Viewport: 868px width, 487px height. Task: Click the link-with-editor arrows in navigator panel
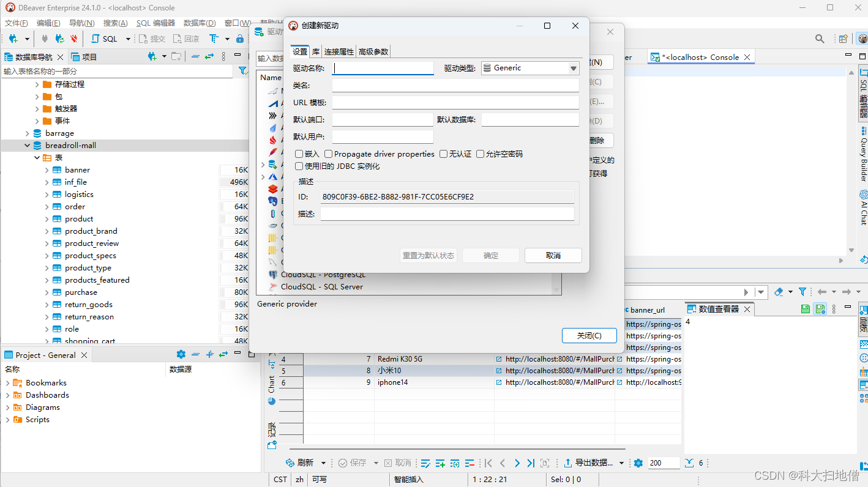coord(209,56)
